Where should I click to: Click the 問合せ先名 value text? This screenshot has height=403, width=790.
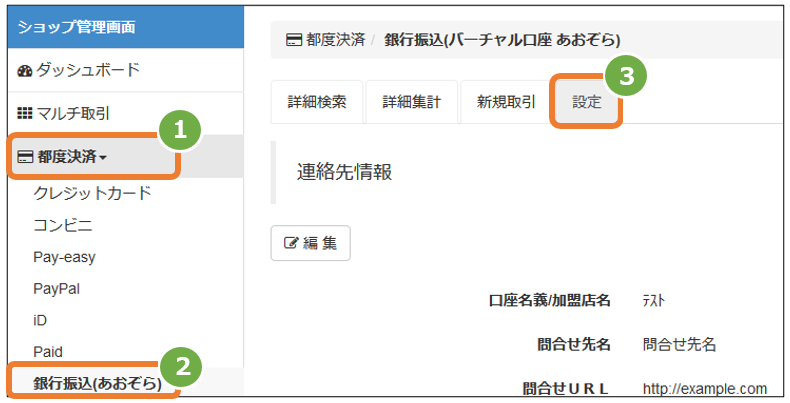click(x=679, y=345)
